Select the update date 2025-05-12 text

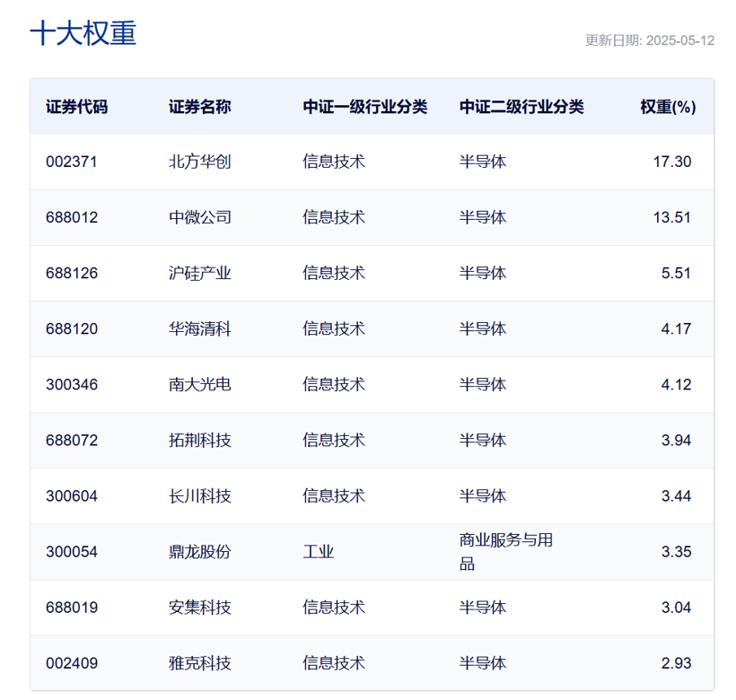click(x=680, y=40)
